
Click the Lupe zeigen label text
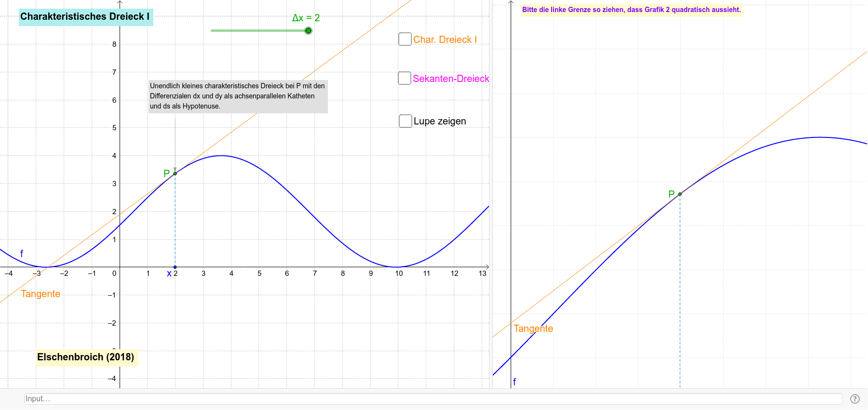tap(440, 121)
